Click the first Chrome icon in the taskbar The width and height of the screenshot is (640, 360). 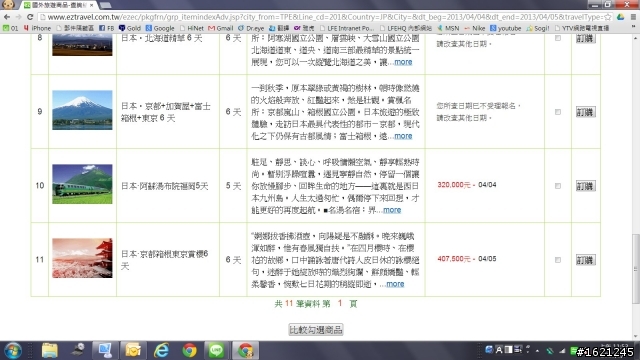click(189, 351)
